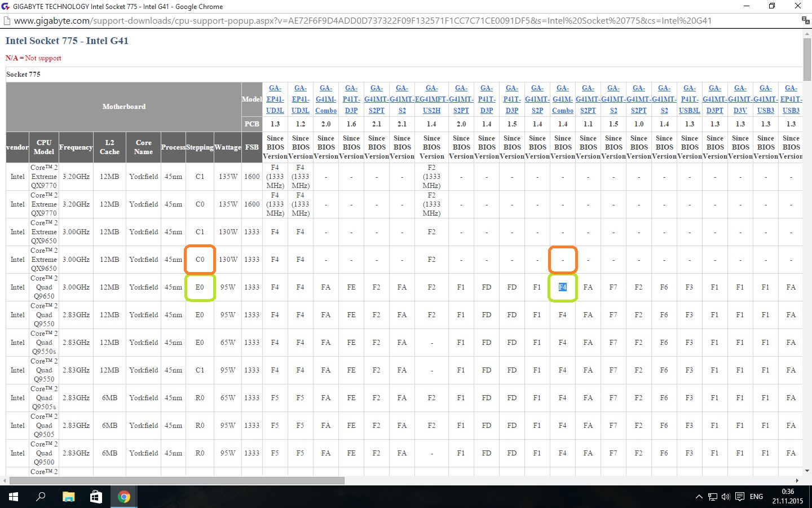Click the 'Socket 775' section label
812x508 pixels.
(x=23, y=75)
